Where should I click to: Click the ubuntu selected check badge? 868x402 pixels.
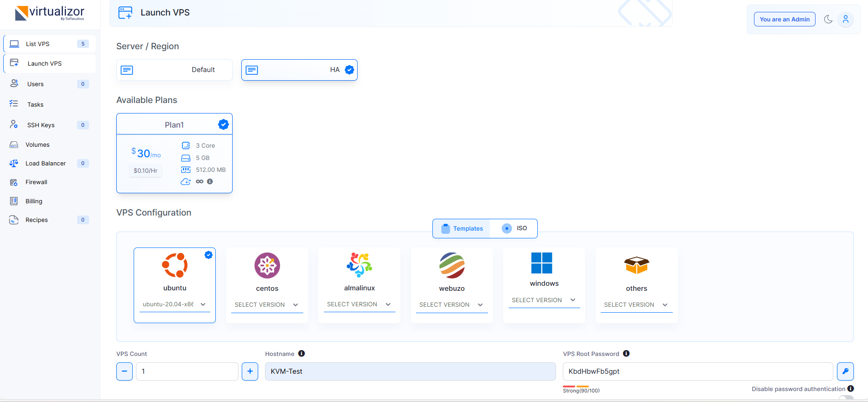tap(208, 255)
